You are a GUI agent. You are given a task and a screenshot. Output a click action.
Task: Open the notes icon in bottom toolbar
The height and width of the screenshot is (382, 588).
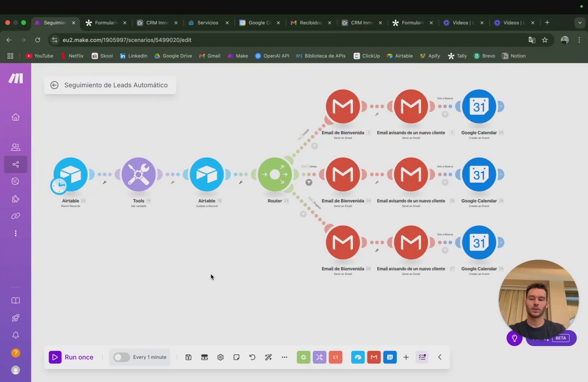click(x=236, y=357)
